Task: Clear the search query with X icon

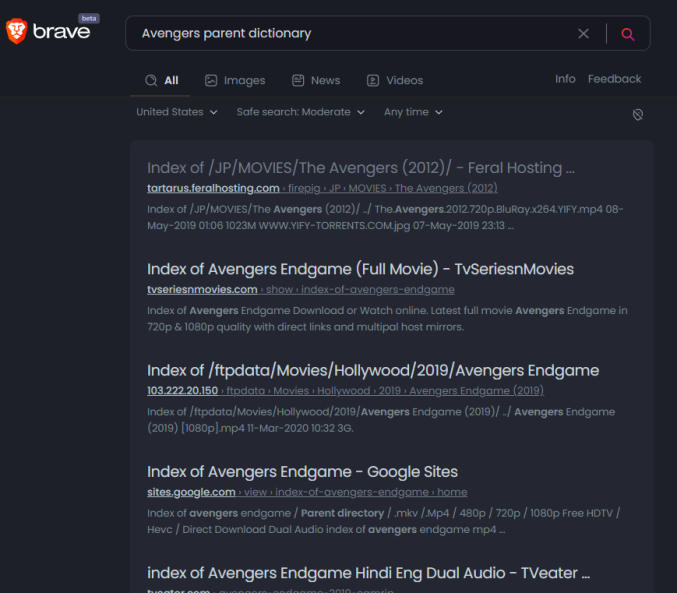Action: (x=583, y=33)
